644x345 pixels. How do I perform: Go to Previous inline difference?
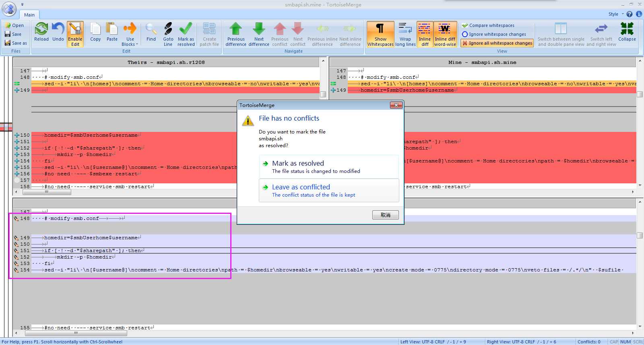tap(322, 34)
